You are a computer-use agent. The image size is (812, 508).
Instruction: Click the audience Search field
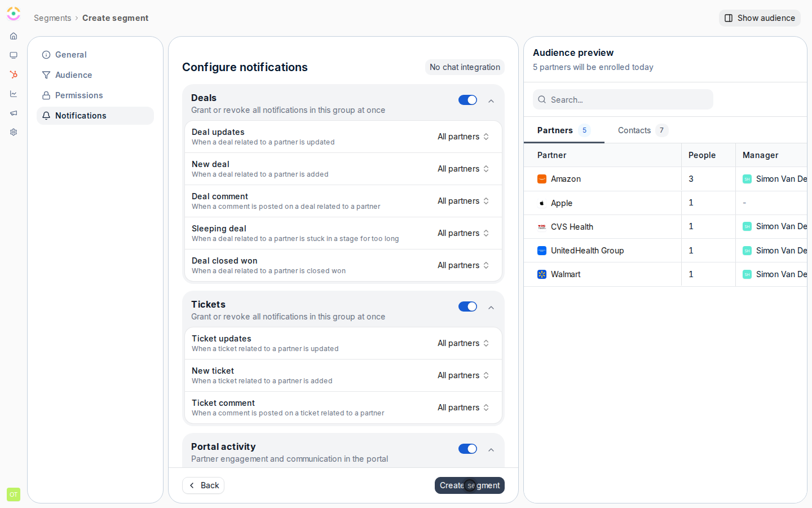[623, 99]
